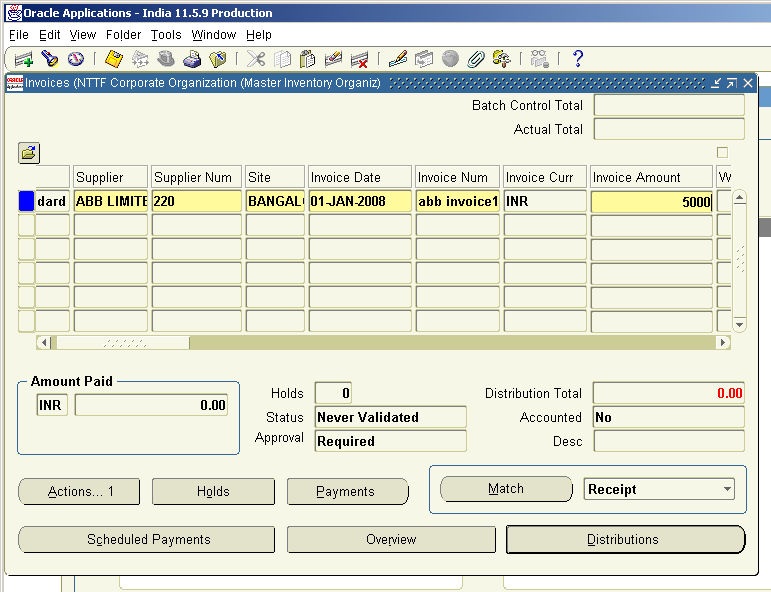This screenshot has height=592, width=771.
Task: Click the Site cell BANGAL
Action: 275,202
